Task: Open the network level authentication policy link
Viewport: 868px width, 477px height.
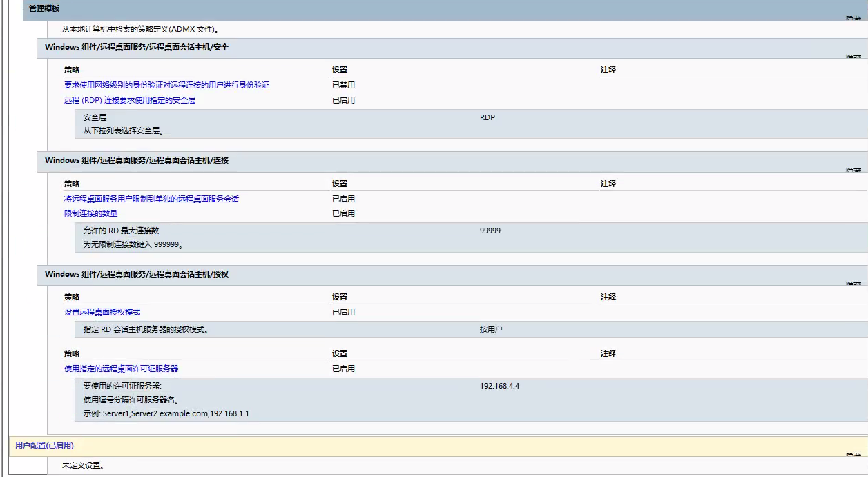Action: pyautogui.click(x=166, y=85)
